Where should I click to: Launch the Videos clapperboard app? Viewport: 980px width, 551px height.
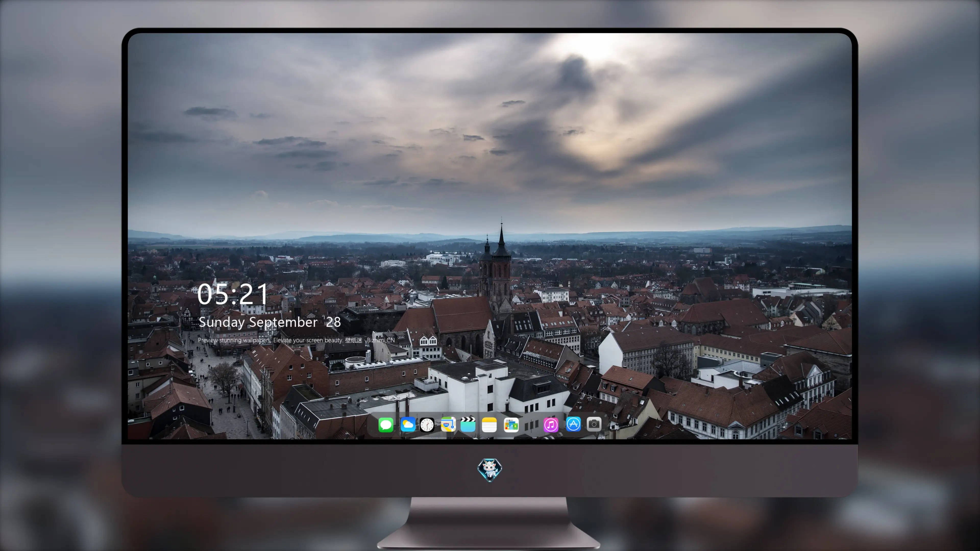click(468, 424)
